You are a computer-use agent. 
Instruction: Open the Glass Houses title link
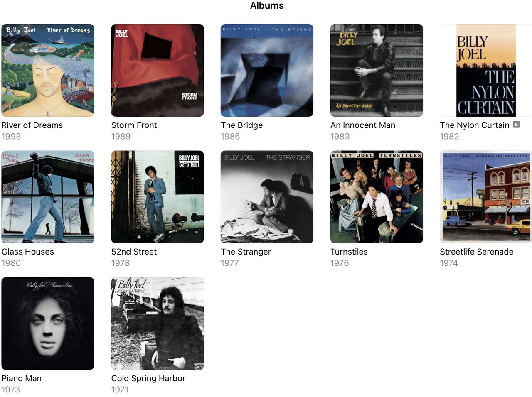click(28, 252)
